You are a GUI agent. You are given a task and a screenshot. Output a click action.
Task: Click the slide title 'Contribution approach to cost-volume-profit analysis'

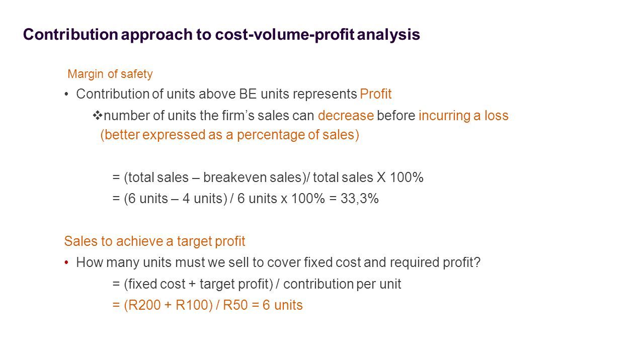221,35
